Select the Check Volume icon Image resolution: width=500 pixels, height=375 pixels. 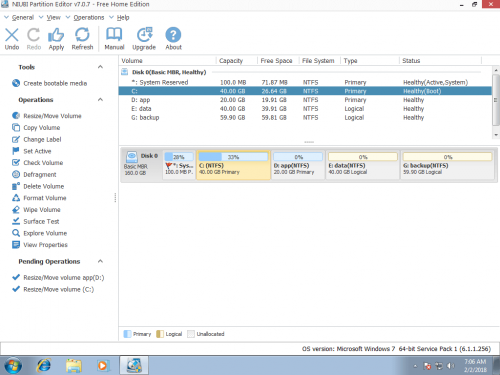(16, 163)
